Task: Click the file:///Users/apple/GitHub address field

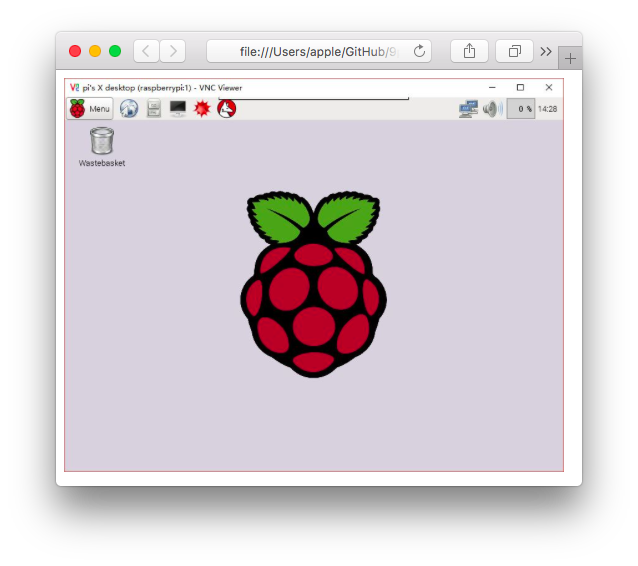Action: coord(319,51)
